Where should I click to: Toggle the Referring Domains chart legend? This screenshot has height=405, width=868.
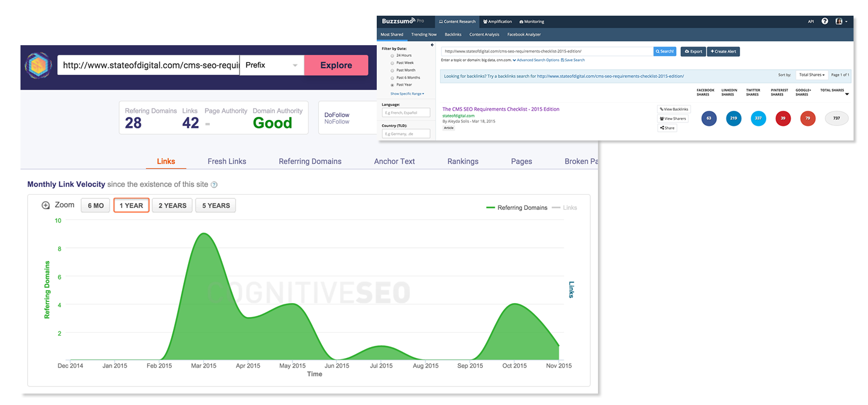tap(517, 207)
